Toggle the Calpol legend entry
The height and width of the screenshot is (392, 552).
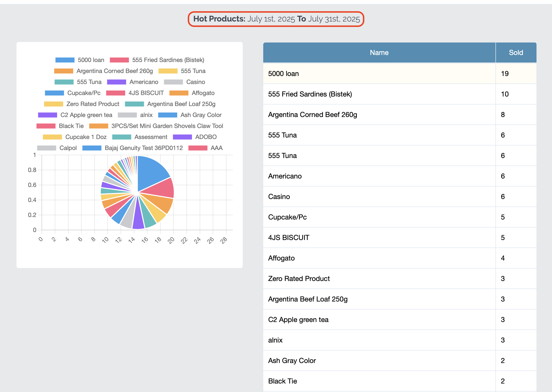68,148
